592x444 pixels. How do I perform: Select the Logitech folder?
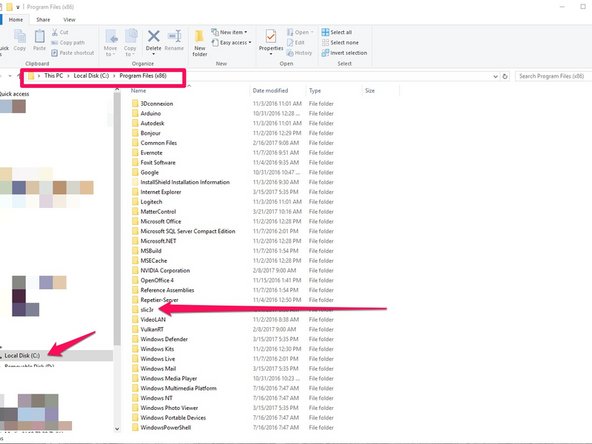coord(151,202)
